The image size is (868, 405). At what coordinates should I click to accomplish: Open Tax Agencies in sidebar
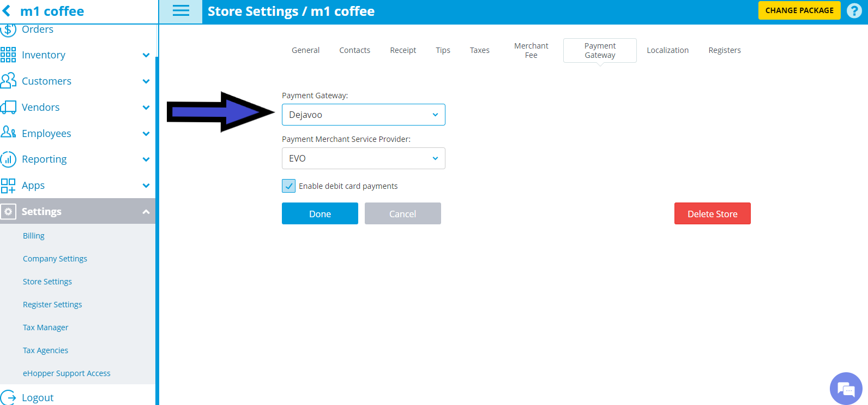(x=46, y=350)
